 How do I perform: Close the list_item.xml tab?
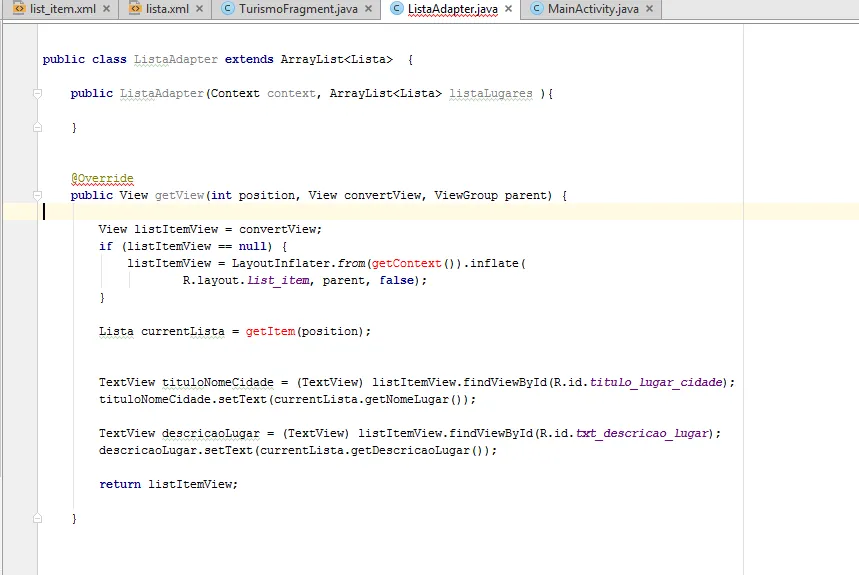106,9
